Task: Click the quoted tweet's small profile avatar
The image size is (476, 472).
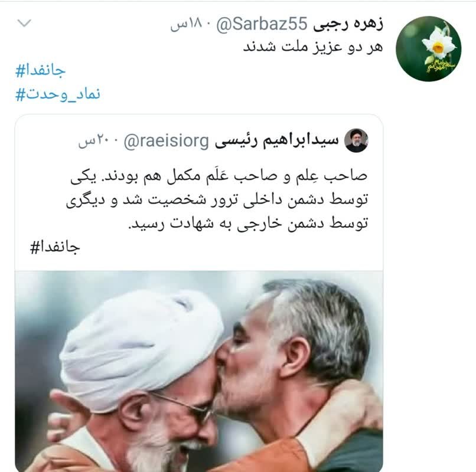Action: point(356,140)
